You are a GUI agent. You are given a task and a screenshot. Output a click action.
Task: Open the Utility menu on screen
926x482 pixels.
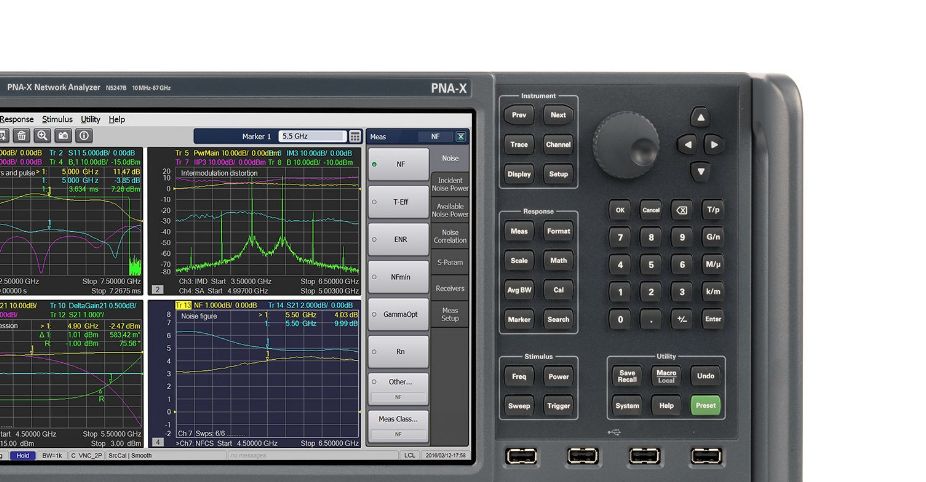click(90, 119)
